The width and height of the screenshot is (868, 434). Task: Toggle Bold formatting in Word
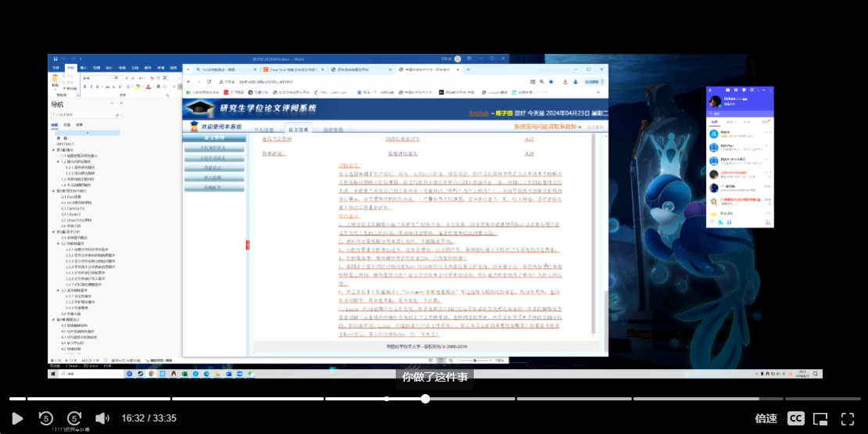click(x=84, y=87)
